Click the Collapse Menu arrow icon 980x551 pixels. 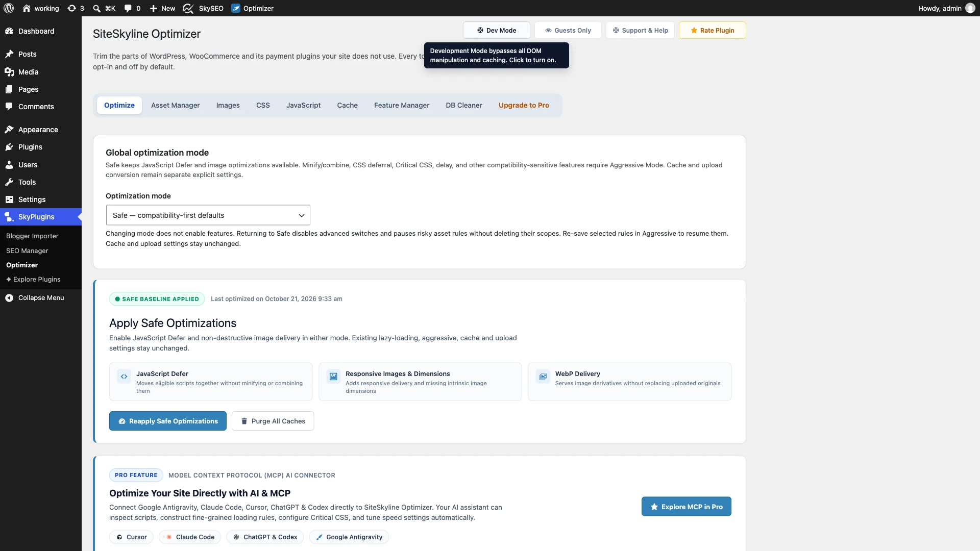click(9, 298)
